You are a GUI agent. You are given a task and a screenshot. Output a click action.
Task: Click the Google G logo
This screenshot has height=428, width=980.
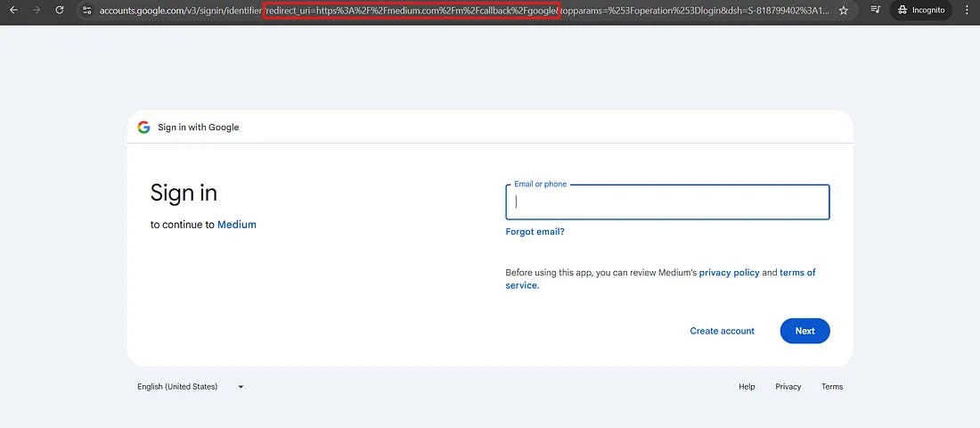click(143, 127)
